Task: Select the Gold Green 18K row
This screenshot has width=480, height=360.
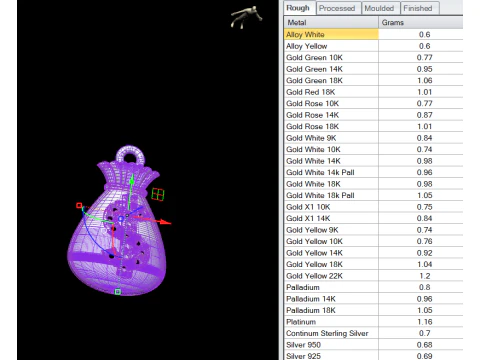Action: pos(374,80)
